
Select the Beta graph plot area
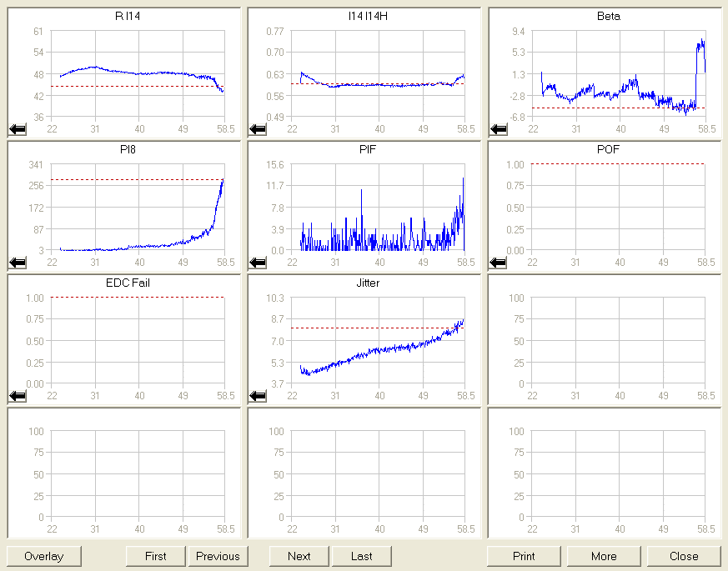tap(619, 73)
